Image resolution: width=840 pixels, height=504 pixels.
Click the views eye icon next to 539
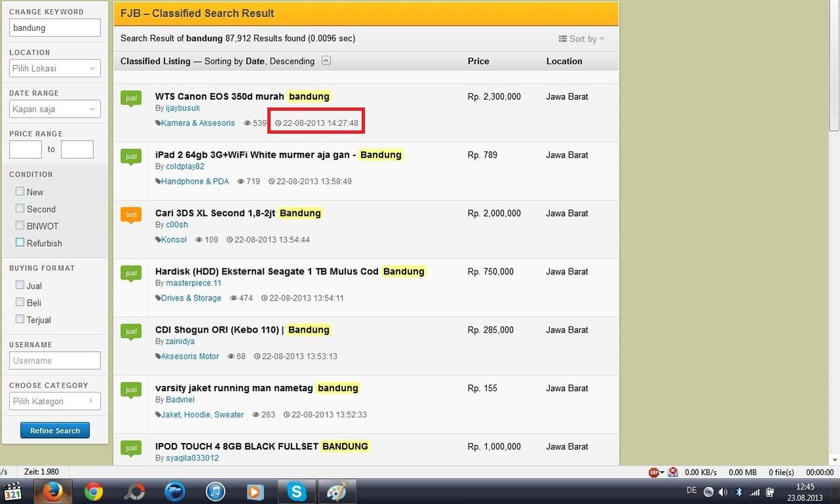click(247, 123)
